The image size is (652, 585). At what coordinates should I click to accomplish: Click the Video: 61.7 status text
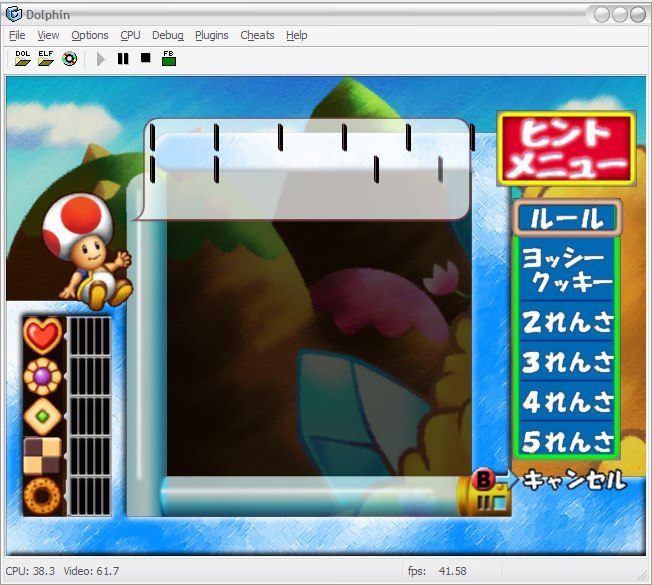(x=91, y=571)
